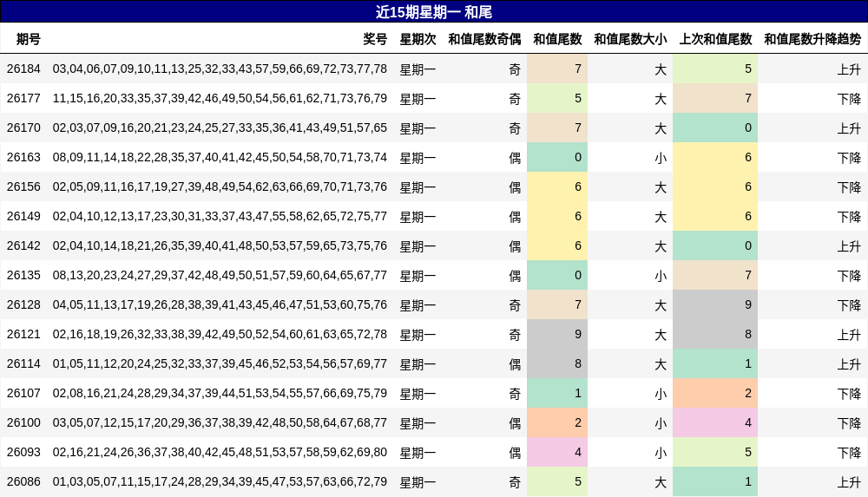
Task: Click period number 26086
Action: (x=23, y=481)
